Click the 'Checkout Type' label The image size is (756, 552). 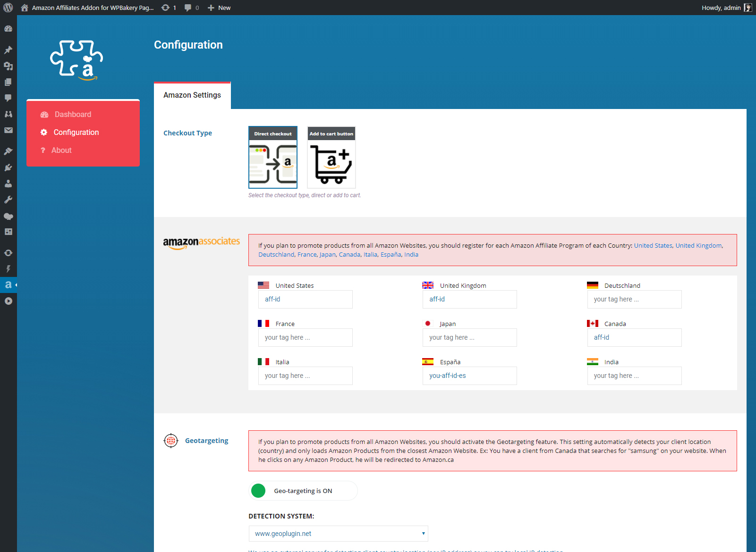pos(188,133)
